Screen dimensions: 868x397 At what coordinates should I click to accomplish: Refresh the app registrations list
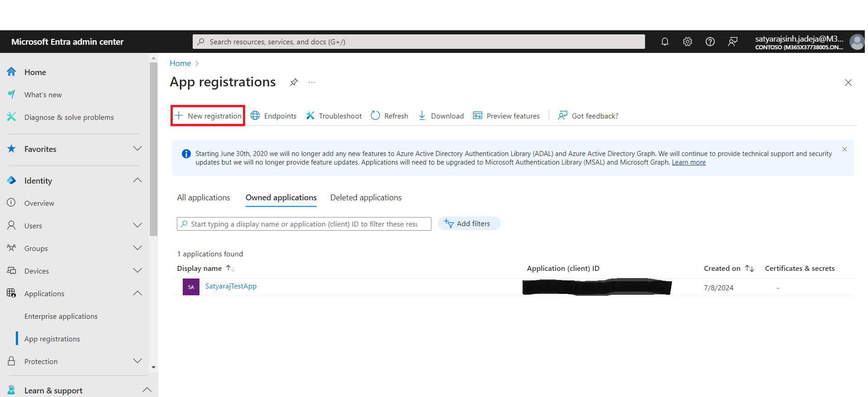(389, 116)
